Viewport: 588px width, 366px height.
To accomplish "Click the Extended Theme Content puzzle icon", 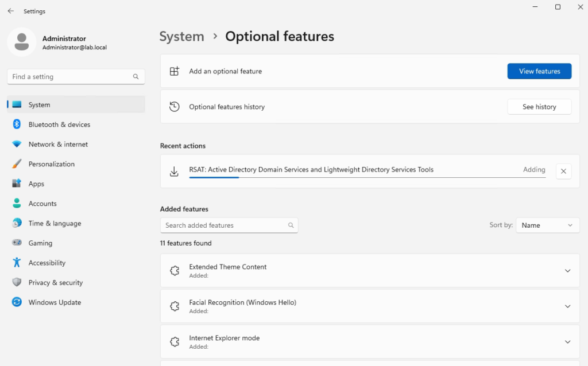I will pos(175,270).
